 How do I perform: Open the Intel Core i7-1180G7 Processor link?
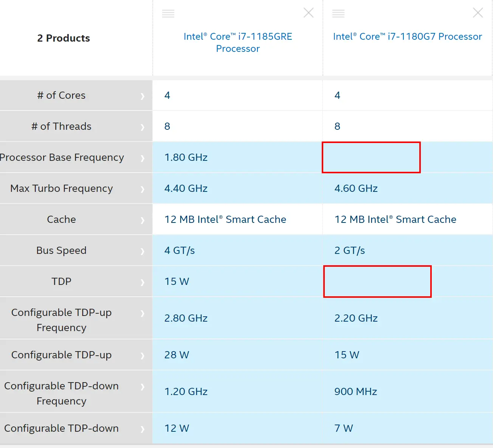[x=408, y=36]
